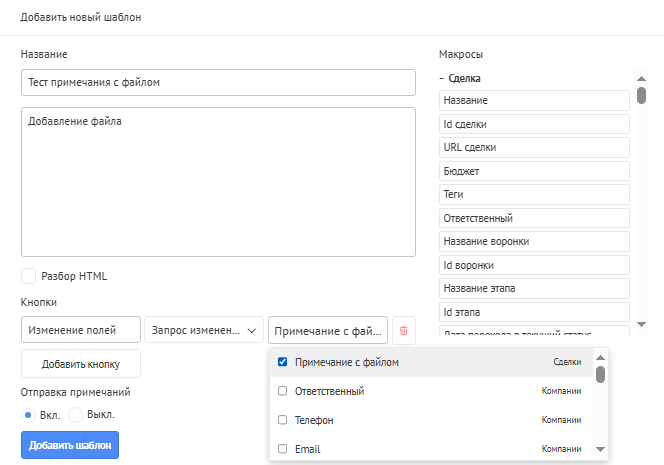
Task: Select the Вкл. radio button
Action: click(x=28, y=415)
